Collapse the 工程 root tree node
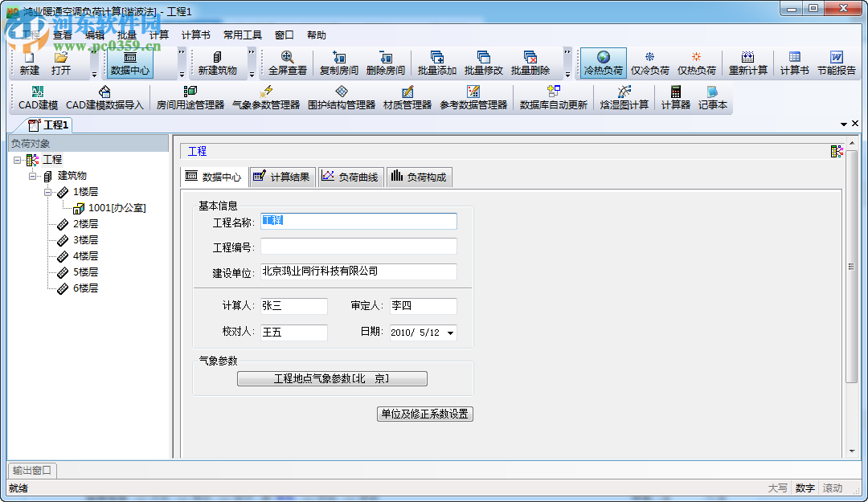This screenshot has width=868, height=502. (17, 160)
